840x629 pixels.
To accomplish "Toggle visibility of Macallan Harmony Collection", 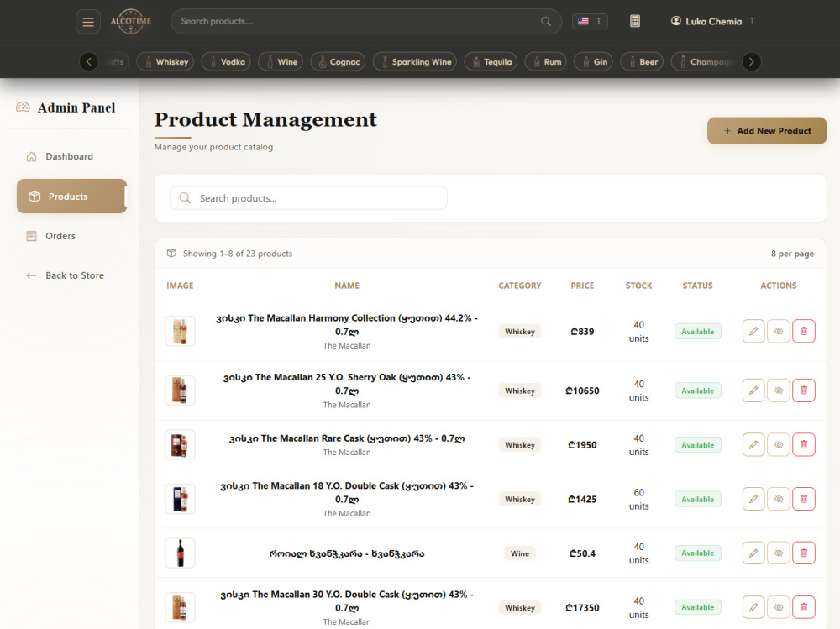I will 779,331.
